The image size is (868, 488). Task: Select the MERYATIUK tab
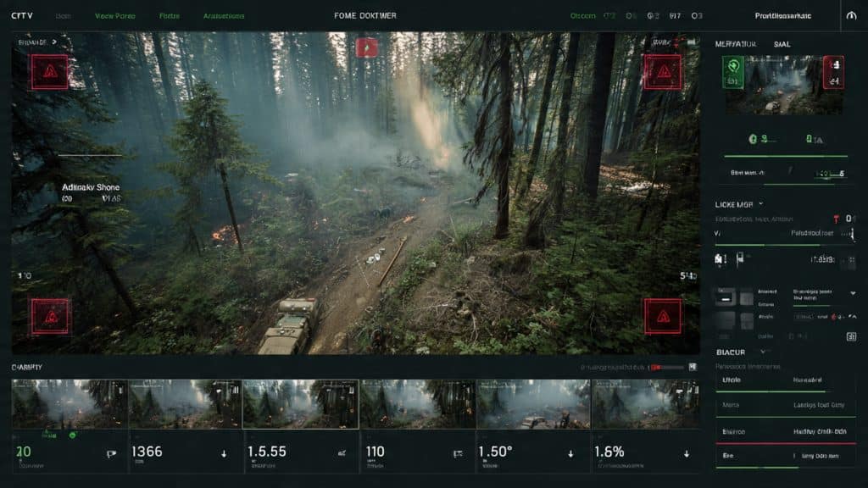[734, 43]
